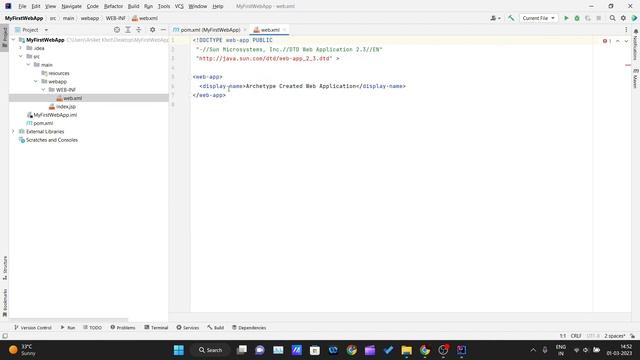Viewport: 640px width, 360px height.
Task: Open the Bookmarks tool window on the left edge
Action: (5, 303)
